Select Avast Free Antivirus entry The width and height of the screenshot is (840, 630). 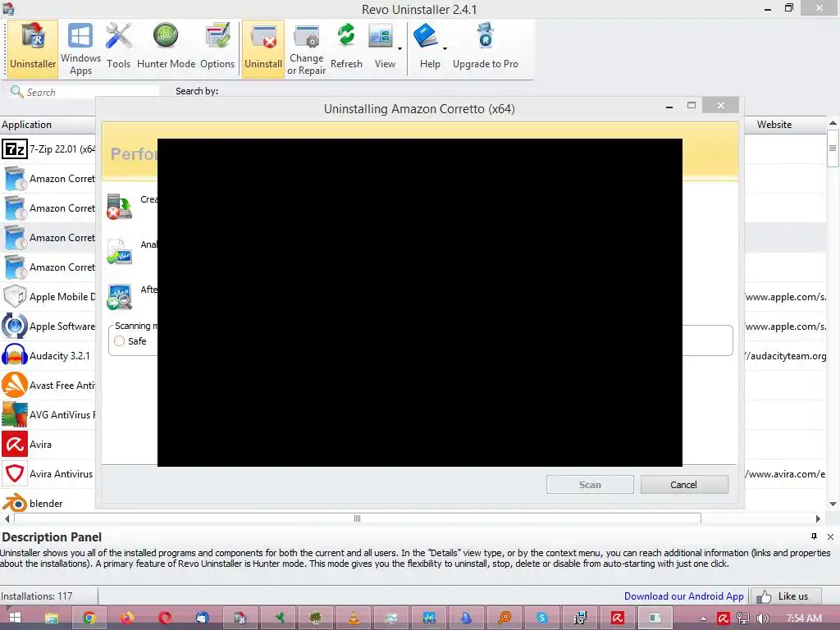click(48, 385)
